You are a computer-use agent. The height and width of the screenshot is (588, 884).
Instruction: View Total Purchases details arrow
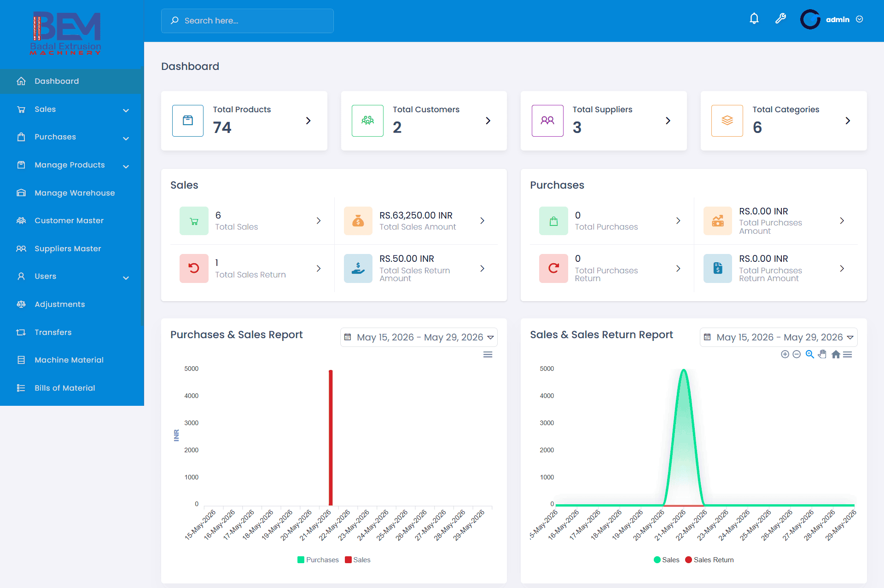tap(678, 221)
